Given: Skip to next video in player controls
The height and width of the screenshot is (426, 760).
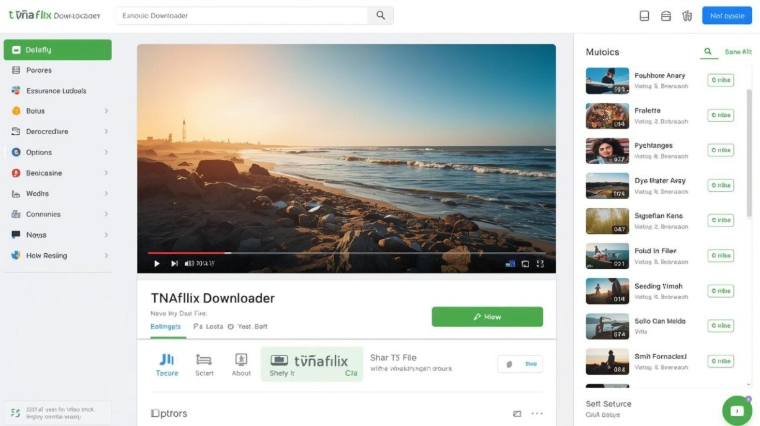Looking at the screenshot, I should [x=174, y=263].
